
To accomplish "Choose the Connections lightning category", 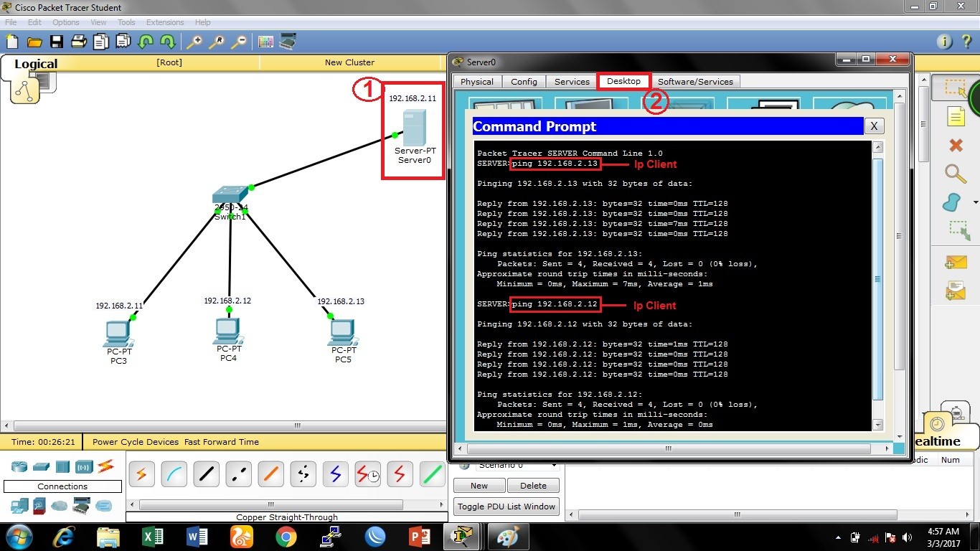I will click(x=105, y=466).
